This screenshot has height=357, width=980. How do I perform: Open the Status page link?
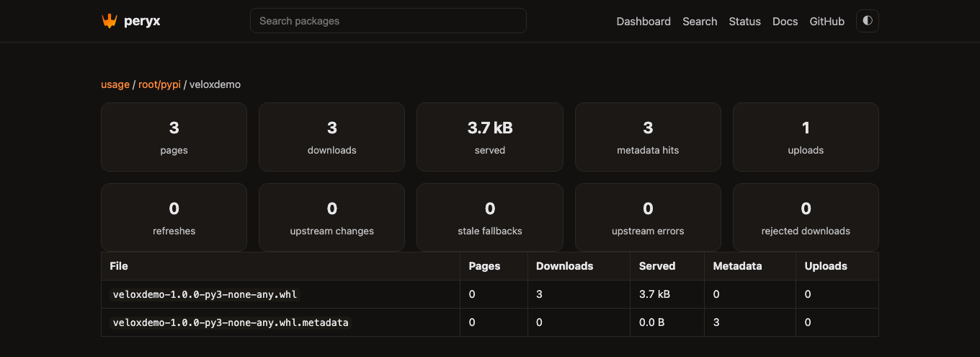(745, 22)
